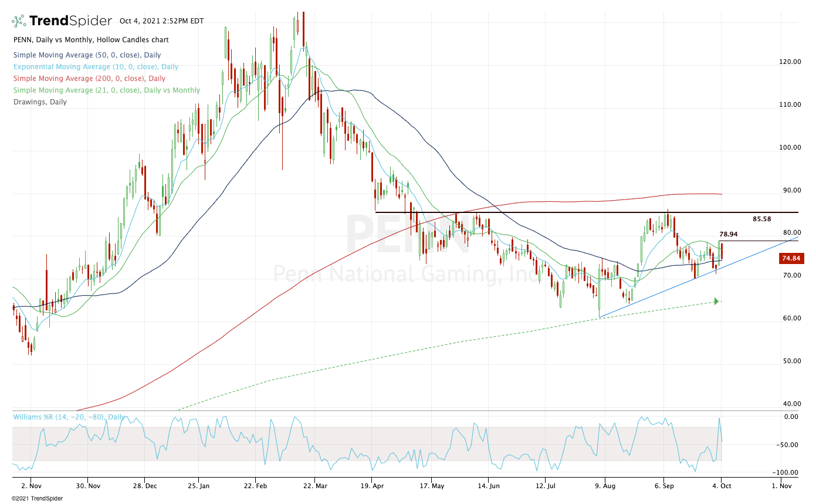Open the Williams %R indicator label

(69, 417)
